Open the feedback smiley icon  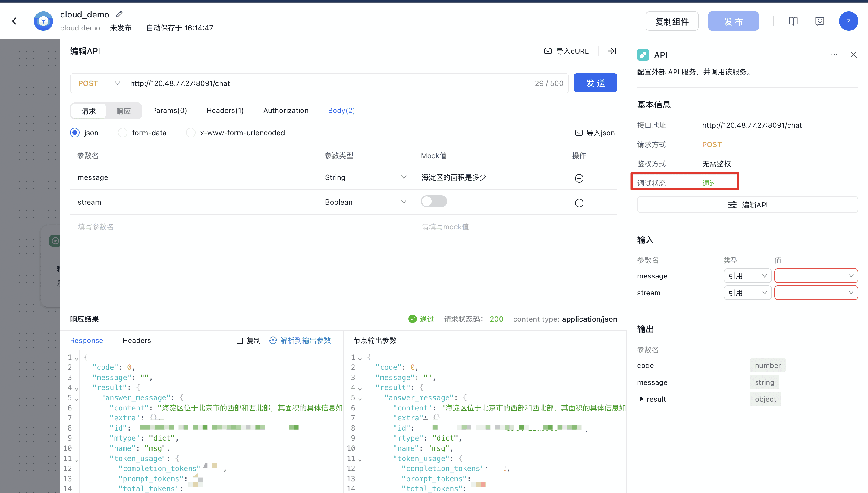point(819,21)
